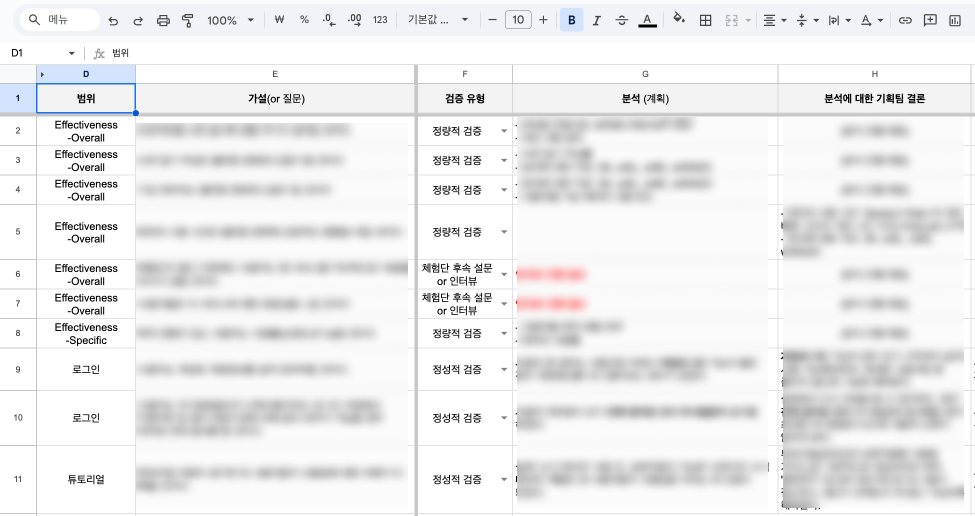Activate the paint format tool
The height and width of the screenshot is (516, 975).
click(187, 20)
